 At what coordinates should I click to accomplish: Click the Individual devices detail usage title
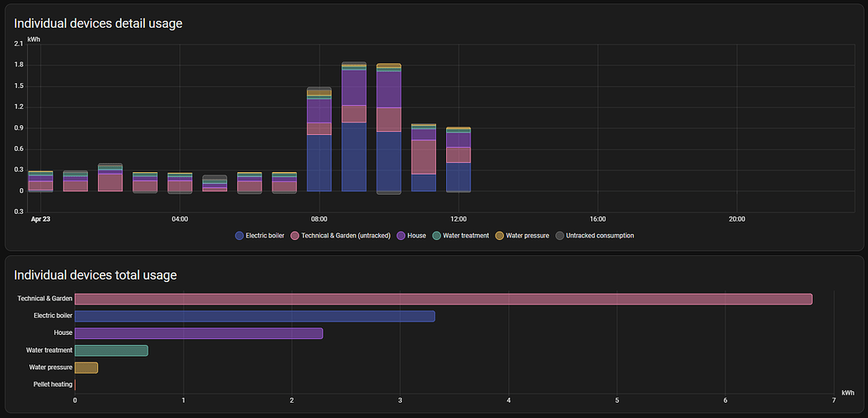pos(98,24)
